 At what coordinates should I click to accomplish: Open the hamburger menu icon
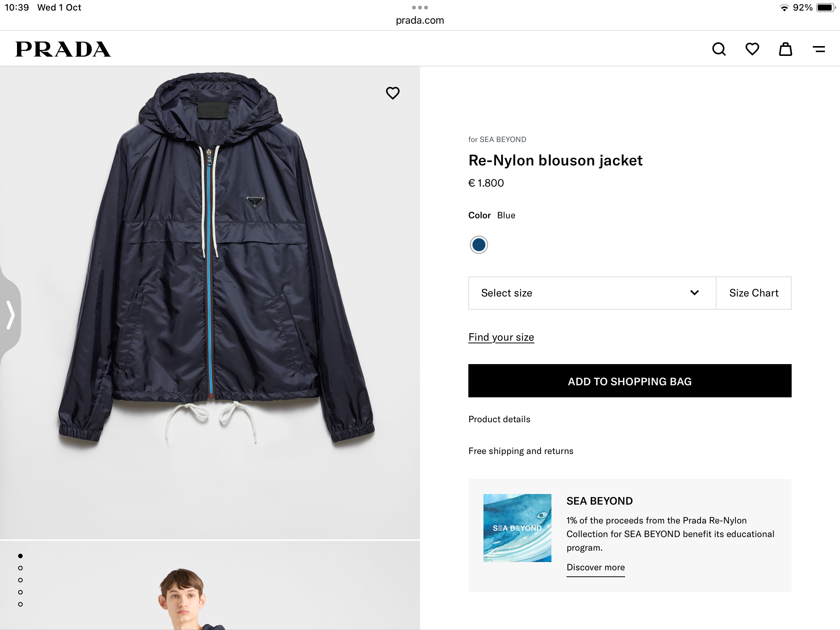click(819, 49)
